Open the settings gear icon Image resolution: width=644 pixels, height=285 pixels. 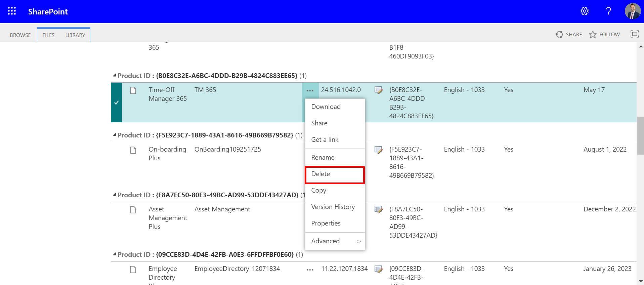(x=585, y=11)
